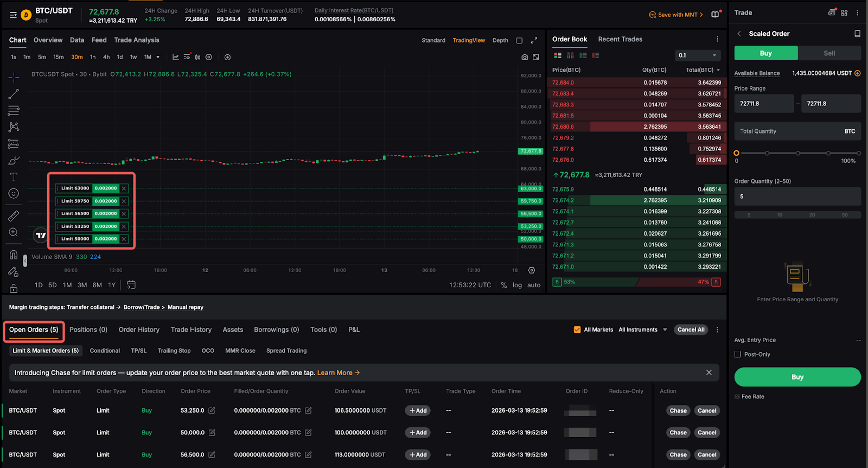Select the trend line drawing tool
868x468 pixels.
tap(14, 94)
